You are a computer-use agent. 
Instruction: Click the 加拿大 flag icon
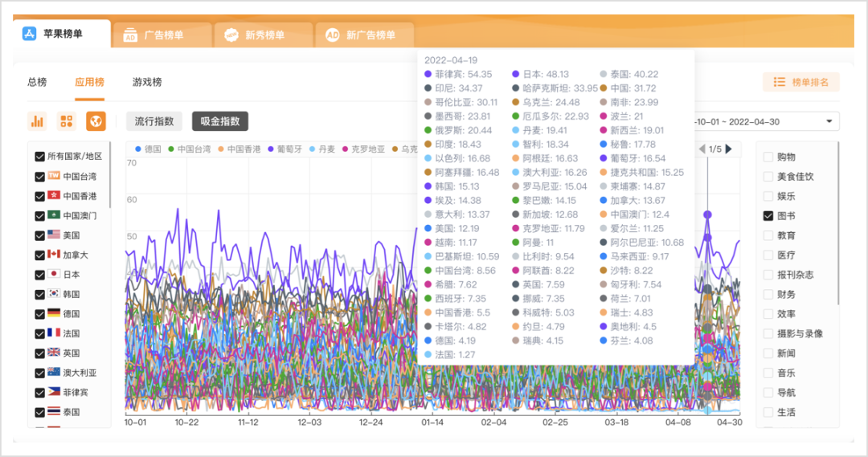pos(54,255)
